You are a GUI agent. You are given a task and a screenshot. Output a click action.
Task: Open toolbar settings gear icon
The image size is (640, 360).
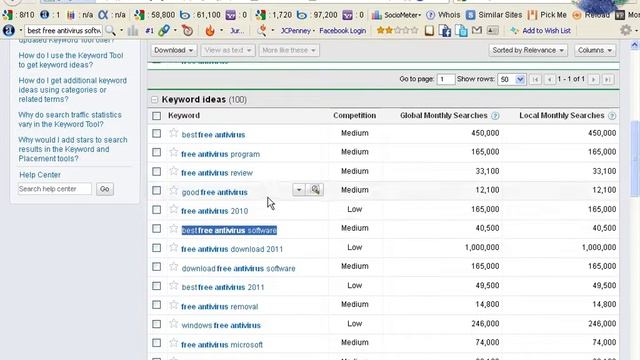click(x=626, y=30)
